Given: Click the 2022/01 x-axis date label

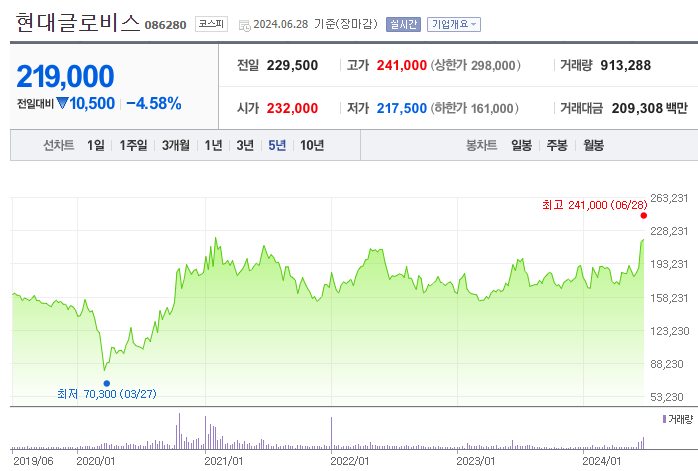Looking at the screenshot, I should pyautogui.click(x=349, y=461).
